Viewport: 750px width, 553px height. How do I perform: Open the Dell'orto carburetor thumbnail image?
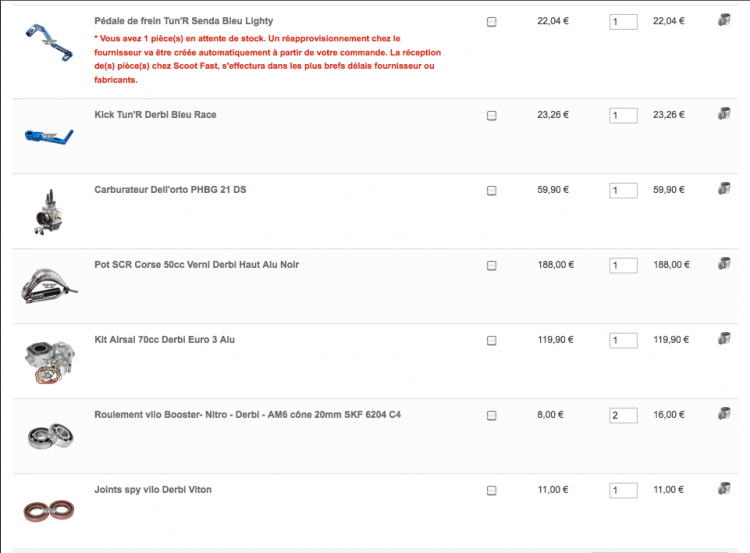tap(49, 212)
